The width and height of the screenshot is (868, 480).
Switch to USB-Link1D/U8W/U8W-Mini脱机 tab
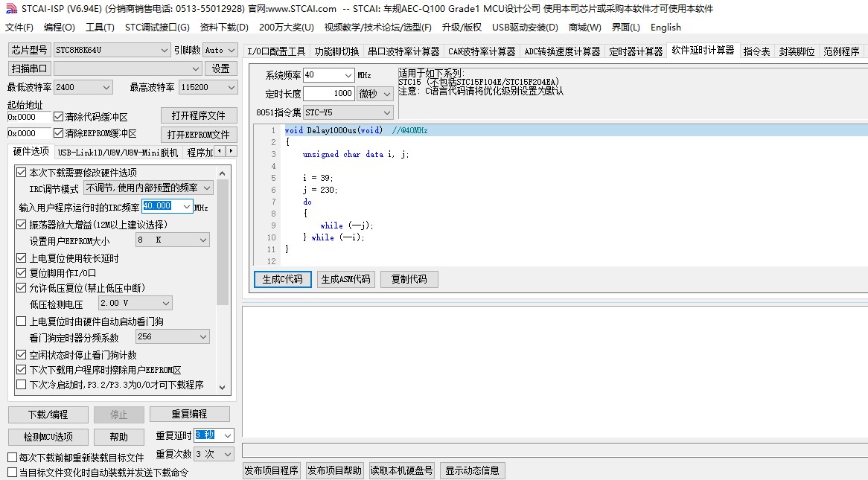118,153
